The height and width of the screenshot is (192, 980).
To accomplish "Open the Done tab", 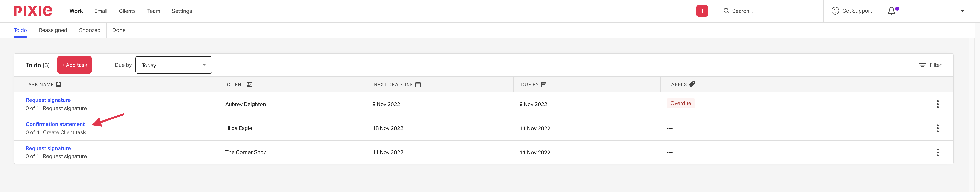I will pos(119,30).
